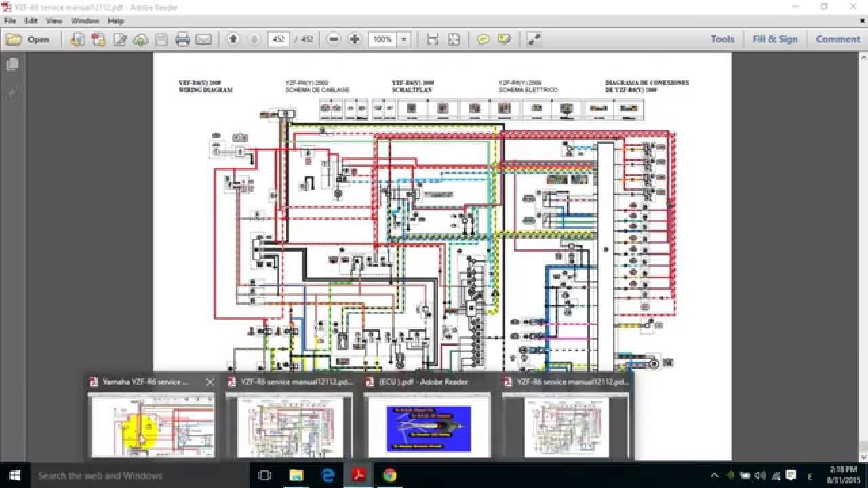868x488 pixels.
Task: Open the zoom level dropdown arrow
Action: [x=404, y=39]
